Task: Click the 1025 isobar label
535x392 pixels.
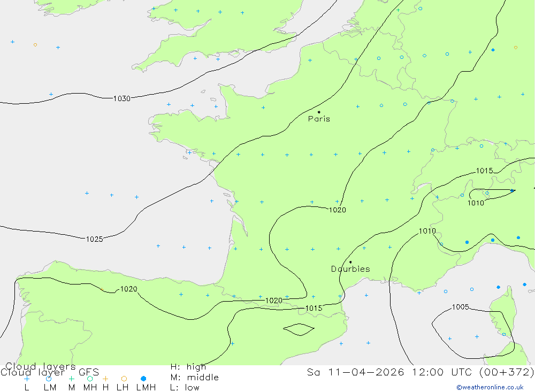Action: [x=95, y=239]
